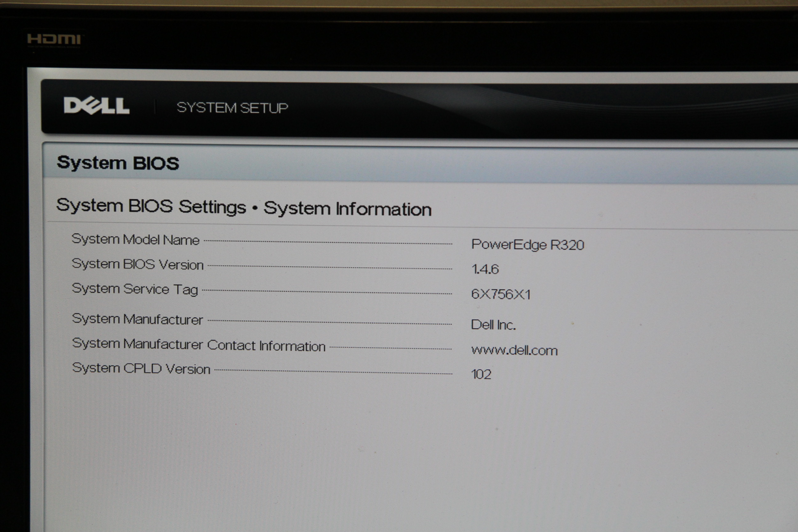Click the CPLD version value 102
Screen dimensions: 798x532
481,374
